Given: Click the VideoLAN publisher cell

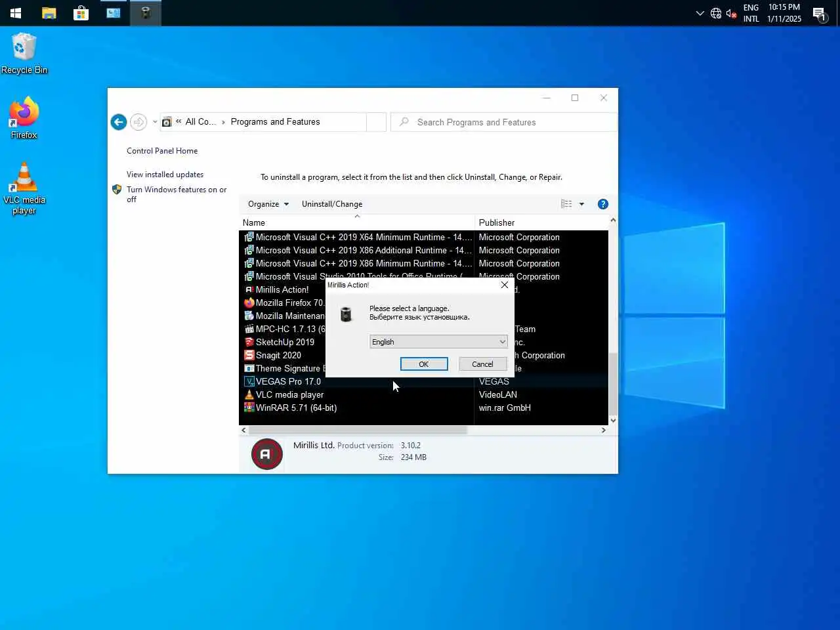Looking at the screenshot, I should 498,394.
